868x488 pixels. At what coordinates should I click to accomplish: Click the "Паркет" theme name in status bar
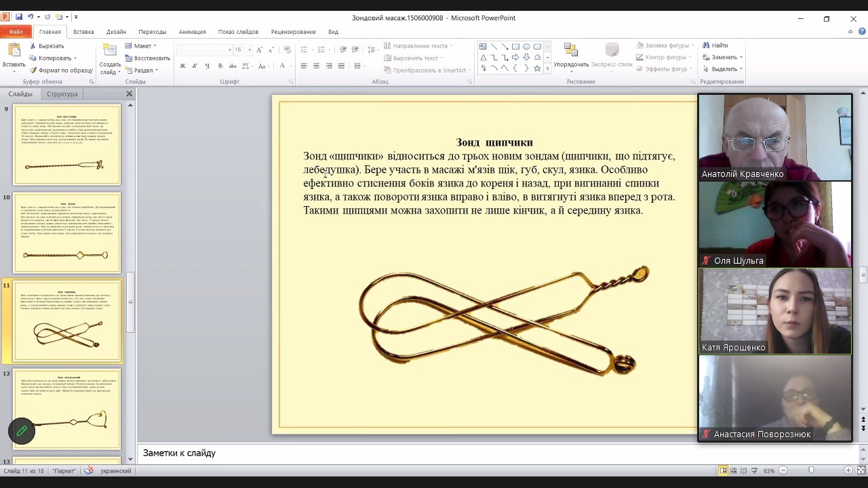64,470
